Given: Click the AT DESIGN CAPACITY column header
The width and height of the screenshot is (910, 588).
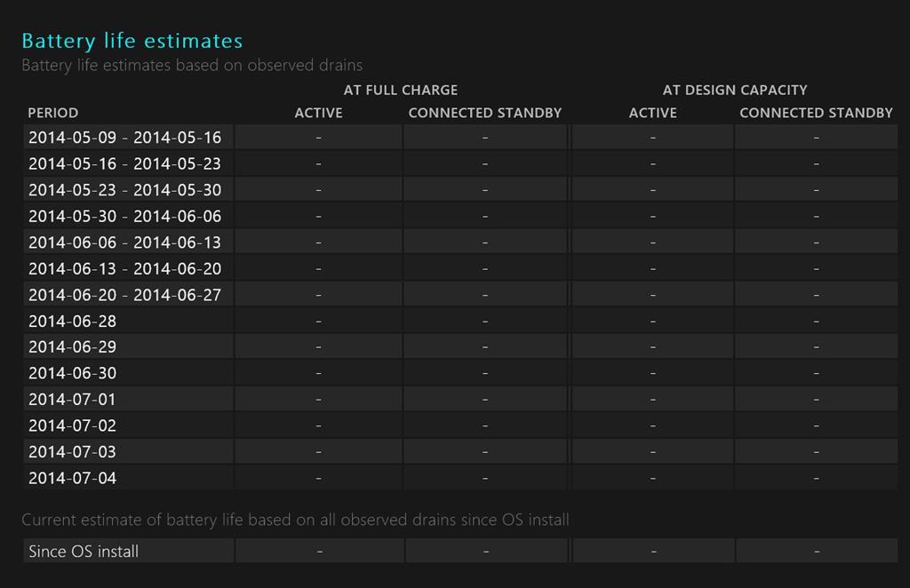Looking at the screenshot, I should pyautogui.click(x=733, y=90).
